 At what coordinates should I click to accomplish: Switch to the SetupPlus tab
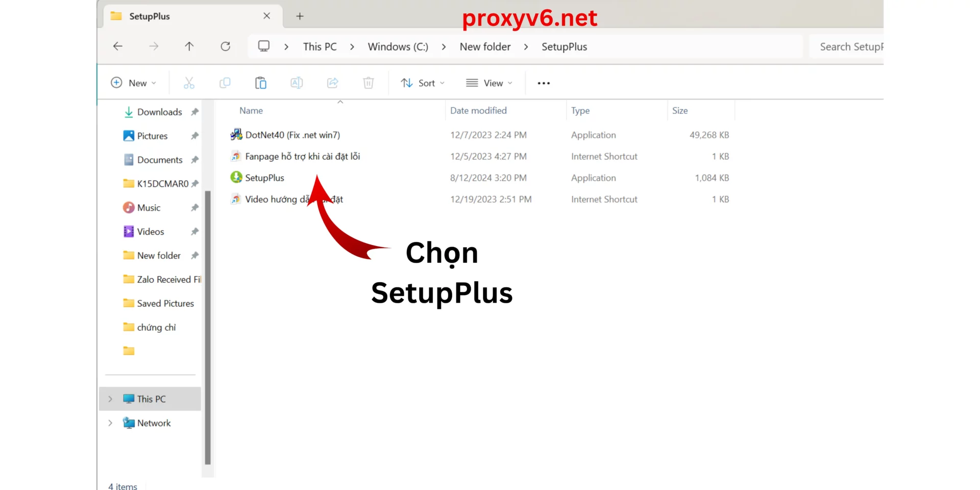point(193,16)
